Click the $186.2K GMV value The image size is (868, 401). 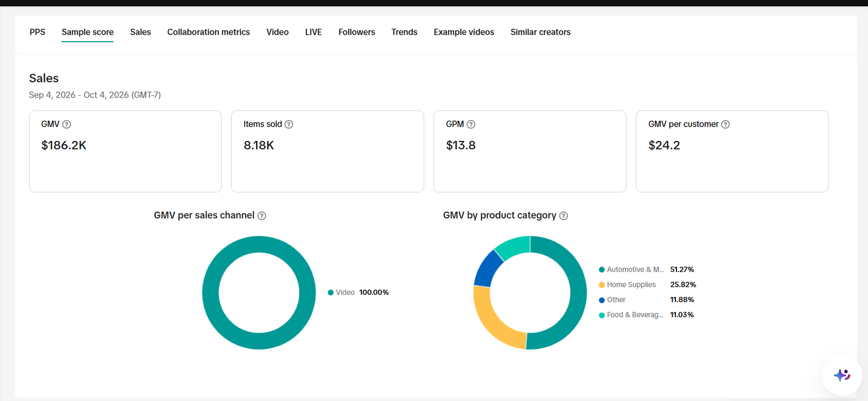tap(64, 145)
